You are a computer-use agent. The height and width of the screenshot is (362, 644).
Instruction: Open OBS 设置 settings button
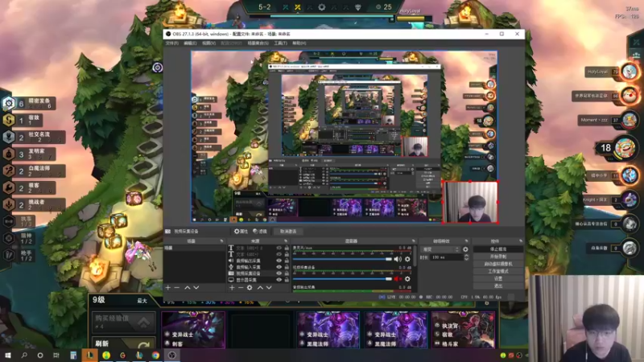(x=498, y=278)
